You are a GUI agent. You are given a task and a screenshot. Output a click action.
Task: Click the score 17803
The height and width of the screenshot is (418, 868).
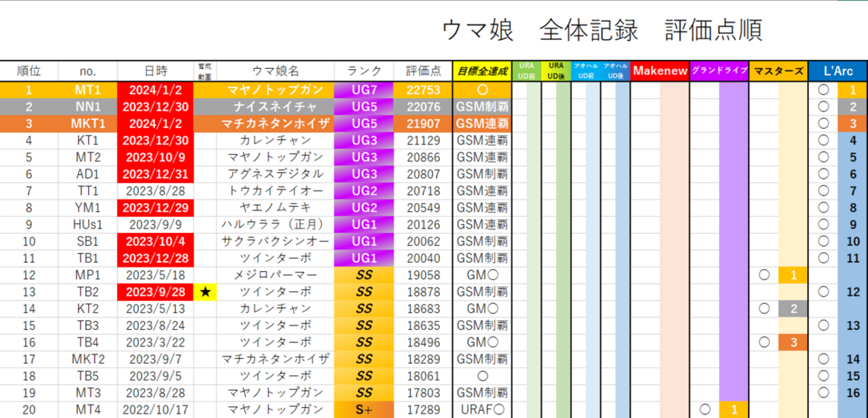tap(423, 393)
